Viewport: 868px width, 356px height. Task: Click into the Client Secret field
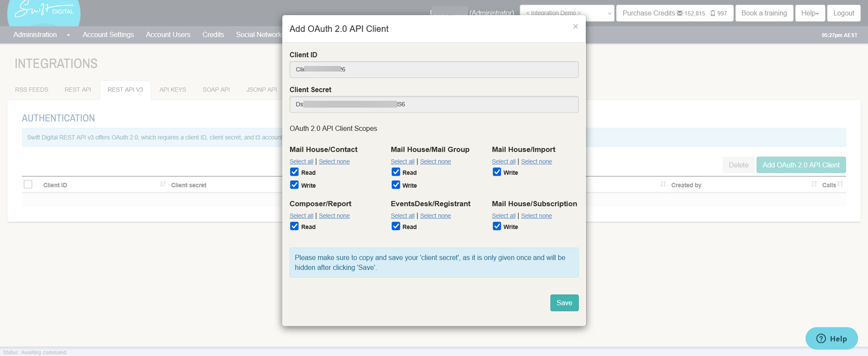click(x=434, y=104)
